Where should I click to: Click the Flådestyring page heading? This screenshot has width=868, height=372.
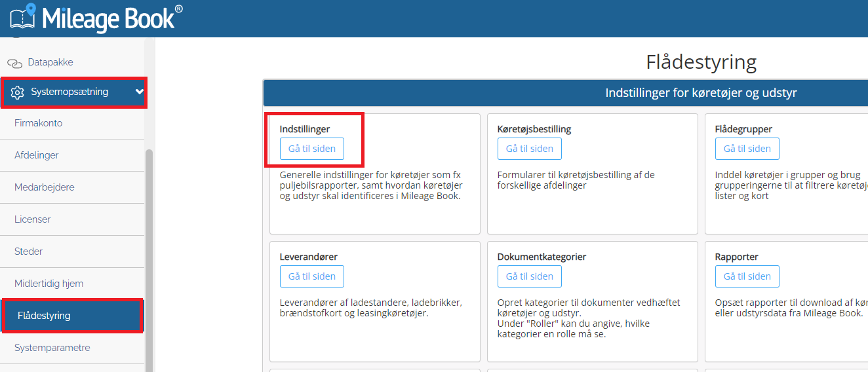[x=701, y=62]
